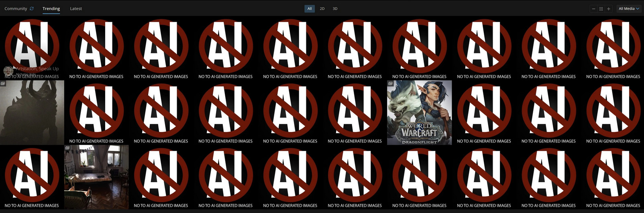The image size is (644, 213).
Task: Click multi-image icon on bedroom artwork
Action: pyautogui.click(x=67, y=148)
